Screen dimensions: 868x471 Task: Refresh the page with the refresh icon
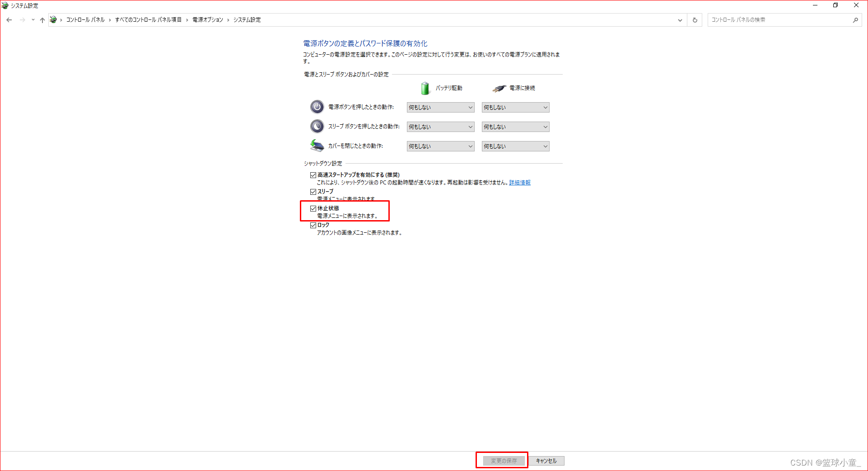[x=695, y=20]
